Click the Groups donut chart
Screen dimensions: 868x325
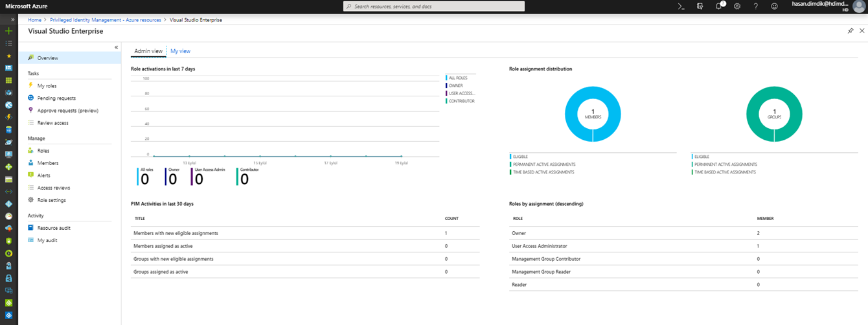coord(774,114)
